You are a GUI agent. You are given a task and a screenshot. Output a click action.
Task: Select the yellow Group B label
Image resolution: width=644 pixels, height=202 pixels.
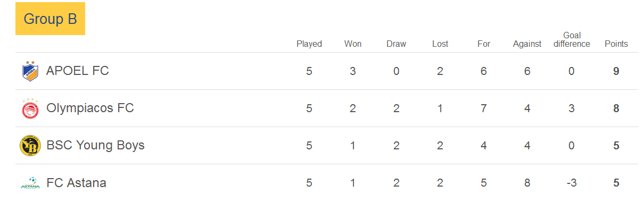tap(51, 19)
